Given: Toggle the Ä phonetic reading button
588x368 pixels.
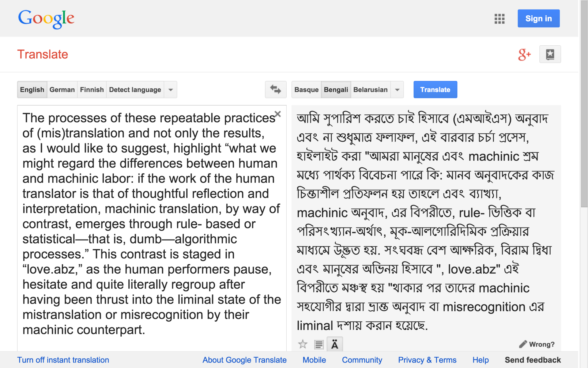Looking at the screenshot, I should pyautogui.click(x=334, y=344).
